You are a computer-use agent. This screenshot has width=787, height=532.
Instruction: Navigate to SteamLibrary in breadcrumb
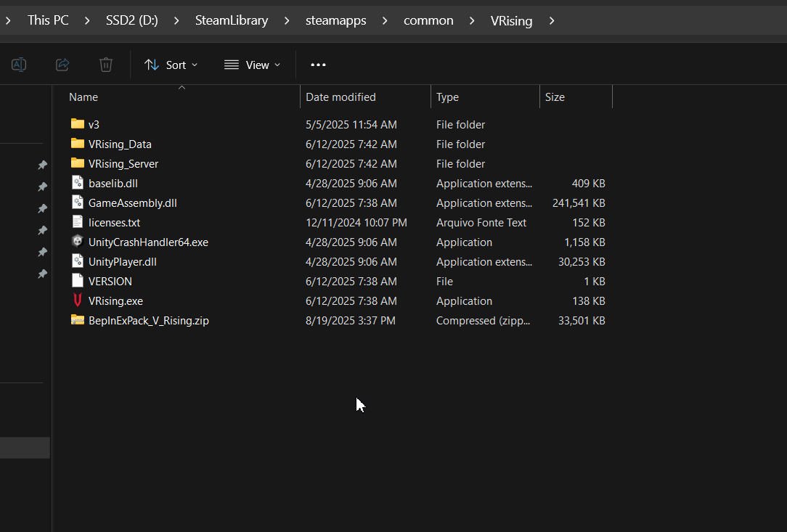(232, 20)
